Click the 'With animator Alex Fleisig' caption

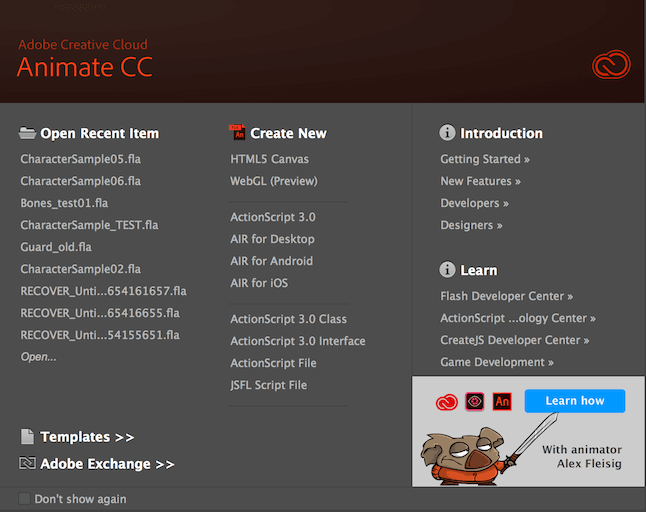coord(582,456)
